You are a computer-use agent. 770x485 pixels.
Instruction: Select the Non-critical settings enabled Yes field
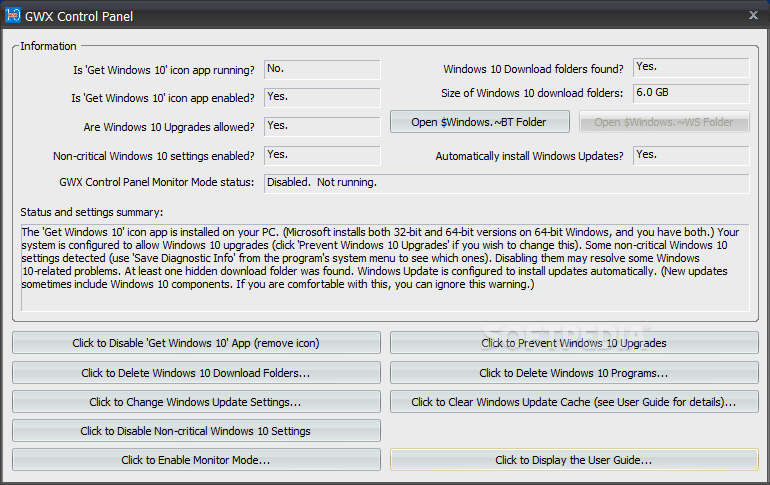pyautogui.click(x=322, y=156)
